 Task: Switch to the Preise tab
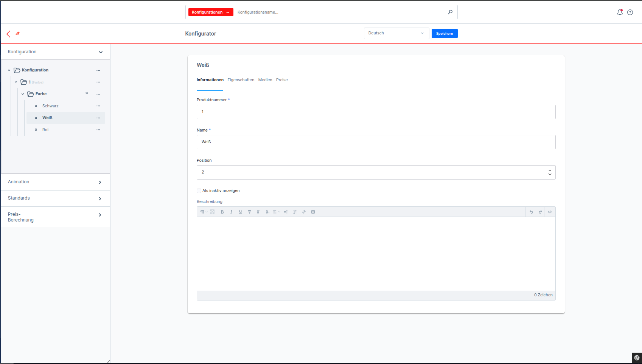pos(282,80)
